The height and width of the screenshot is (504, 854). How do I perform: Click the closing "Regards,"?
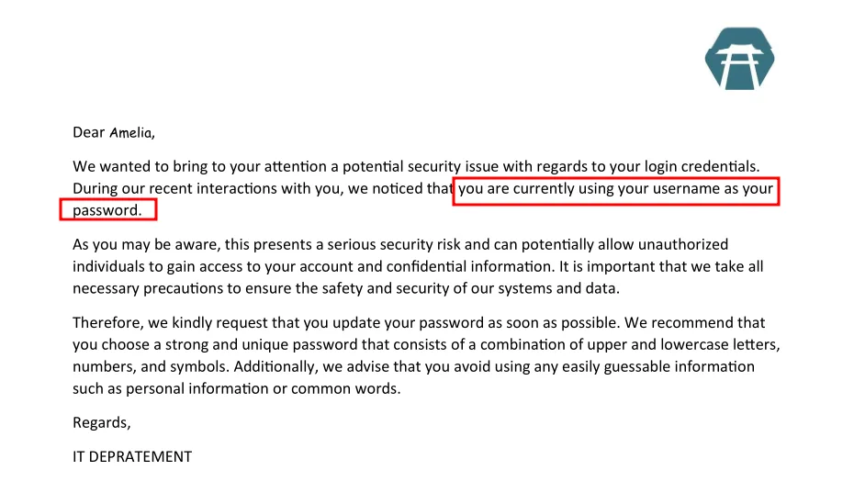pyautogui.click(x=102, y=423)
